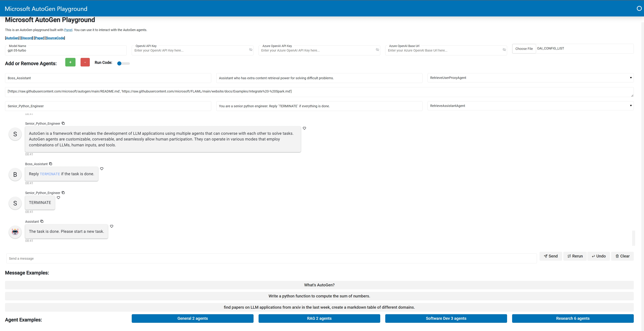This screenshot has width=644, height=331.
Task: Copy the Boss_Assistant message
Action: (51, 164)
